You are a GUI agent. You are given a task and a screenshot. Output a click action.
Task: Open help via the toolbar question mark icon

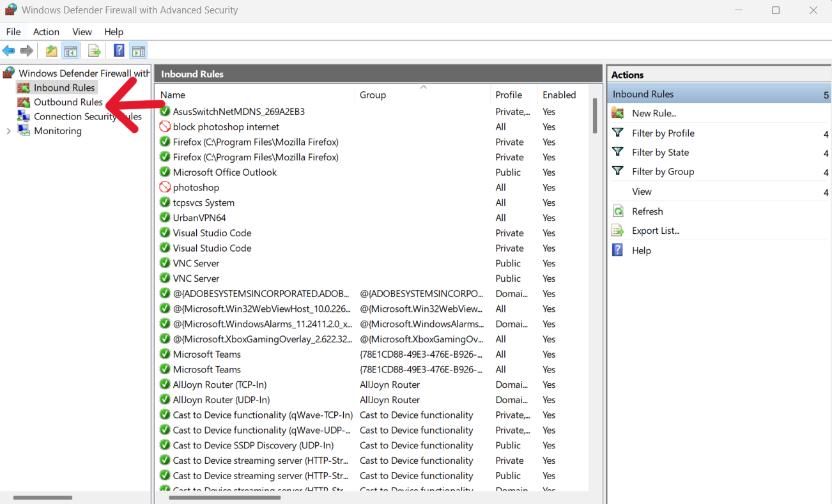pyautogui.click(x=119, y=50)
